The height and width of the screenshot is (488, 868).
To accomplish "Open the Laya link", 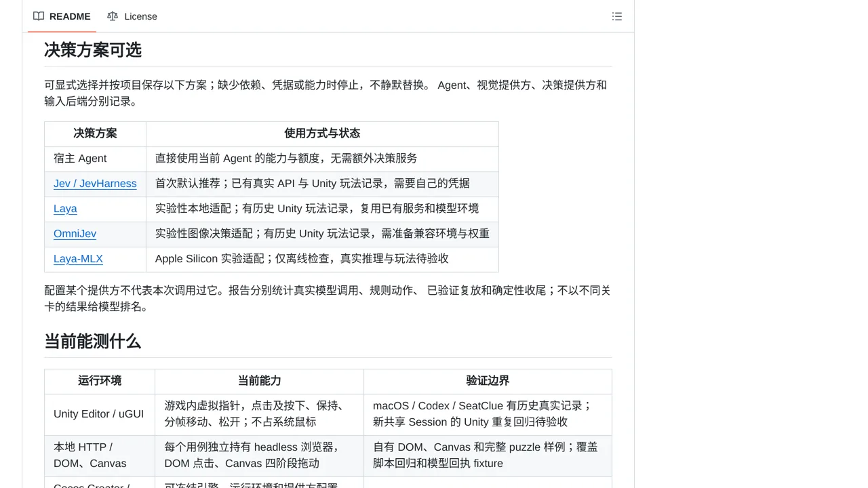I will (x=65, y=209).
